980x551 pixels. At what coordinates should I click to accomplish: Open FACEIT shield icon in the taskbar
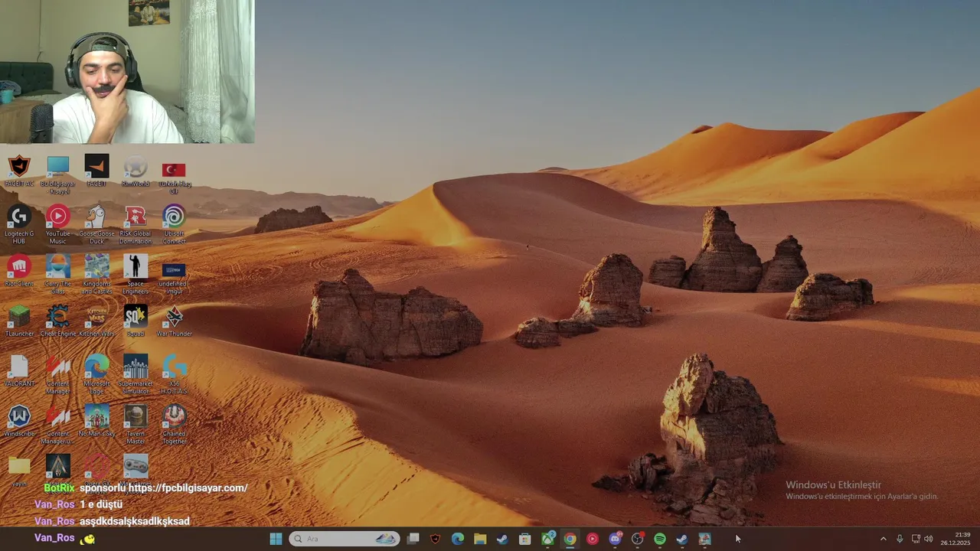pyautogui.click(x=436, y=539)
